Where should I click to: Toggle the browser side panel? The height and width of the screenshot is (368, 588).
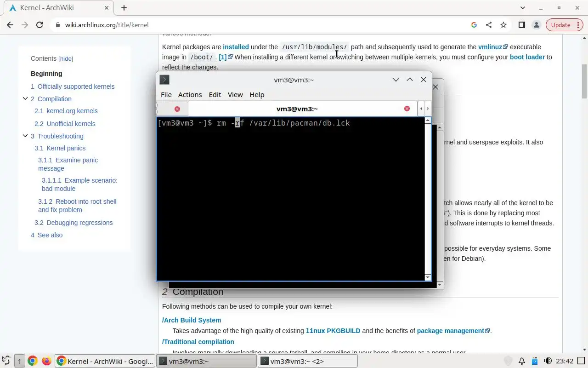[521, 25]
